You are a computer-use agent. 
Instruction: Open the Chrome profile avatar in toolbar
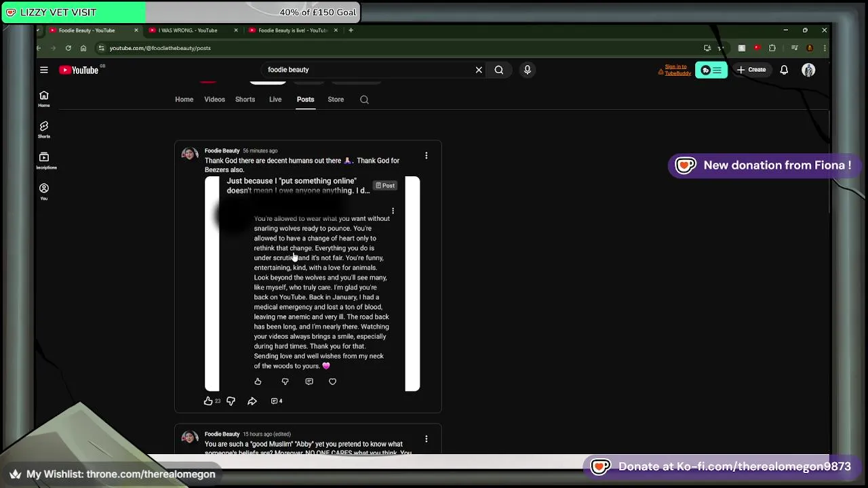point(810,48)
